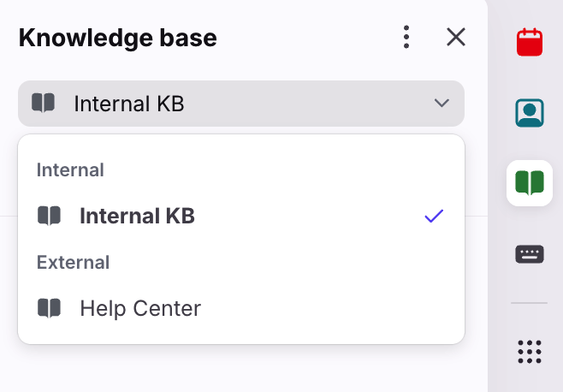Click the Internal KB dropdown field
This screenshot has width=563, height=392.
coord(241,104)
